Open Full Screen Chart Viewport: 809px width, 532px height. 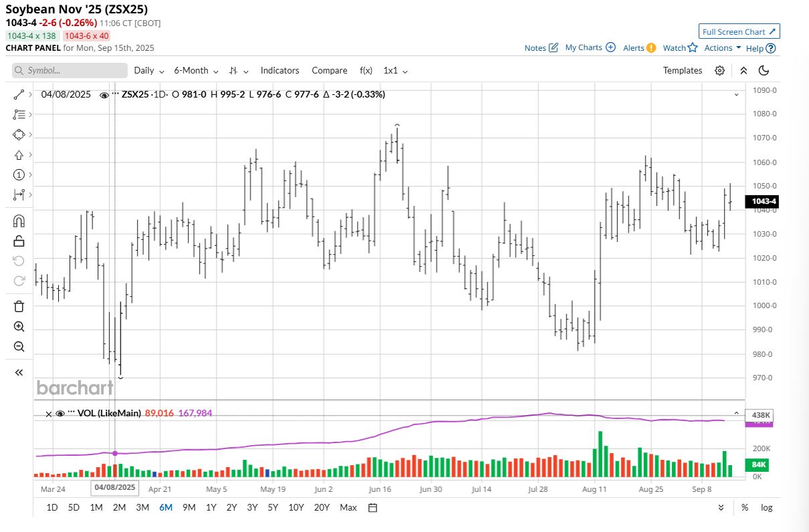pyautogui.click(x=739, y=31)
